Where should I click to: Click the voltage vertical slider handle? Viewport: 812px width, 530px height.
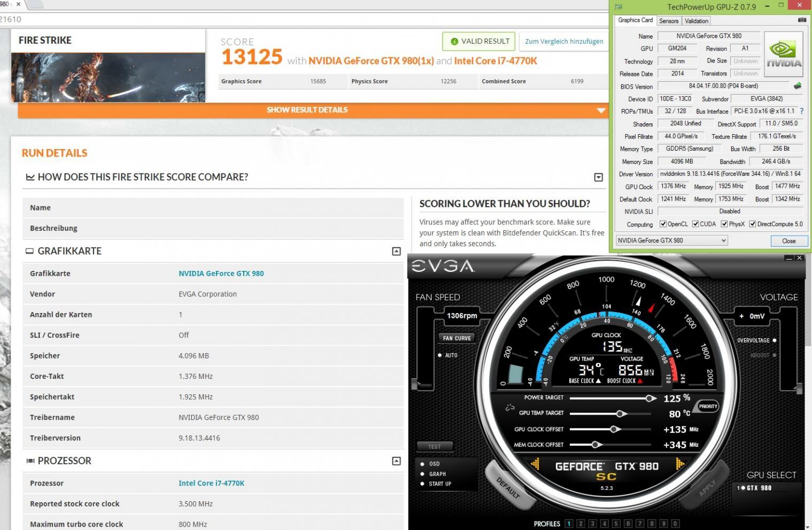[x=800, y=389]
